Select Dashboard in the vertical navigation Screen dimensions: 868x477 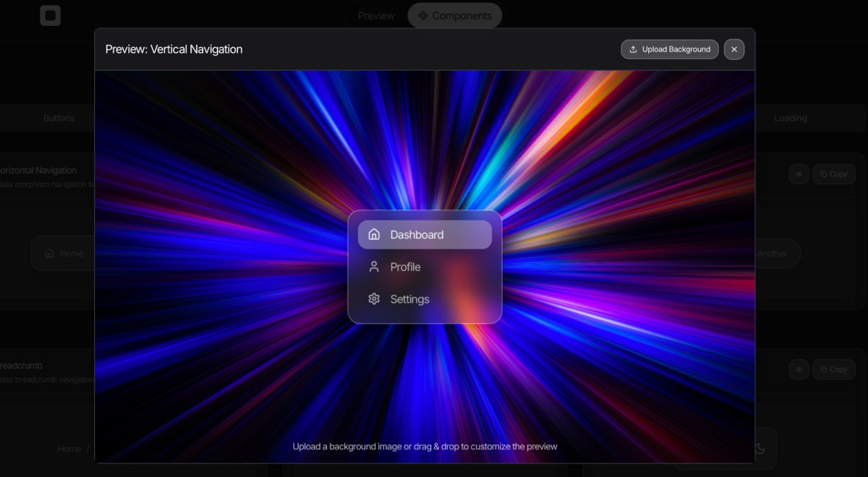tap(425, 234)
